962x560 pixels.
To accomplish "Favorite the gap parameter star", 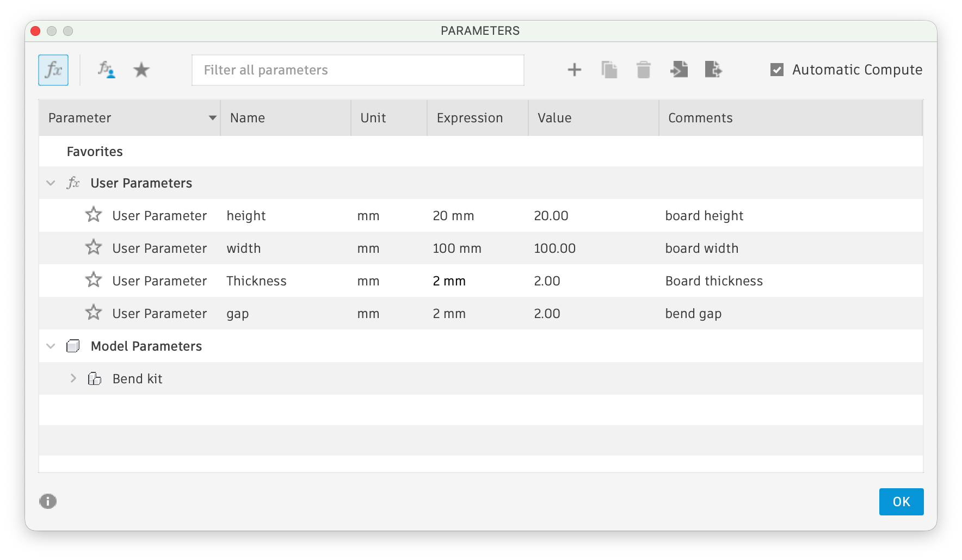I will click(x=94, y=313).
